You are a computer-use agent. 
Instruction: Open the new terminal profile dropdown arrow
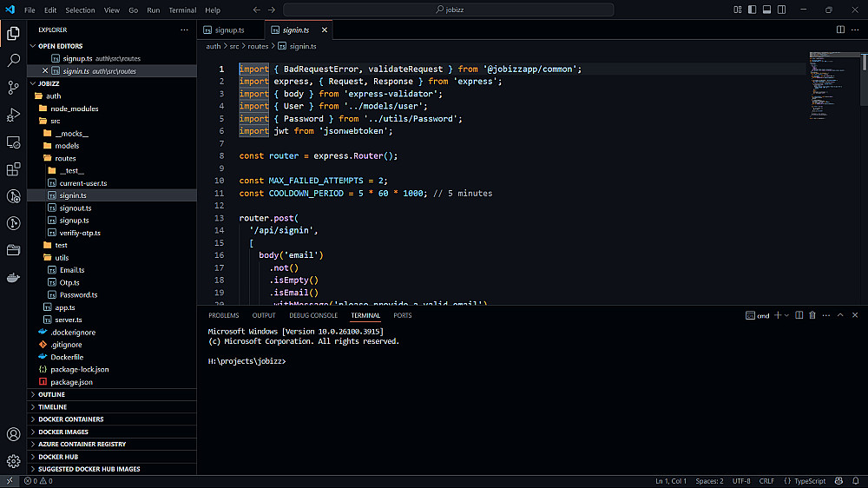[787, 316]
